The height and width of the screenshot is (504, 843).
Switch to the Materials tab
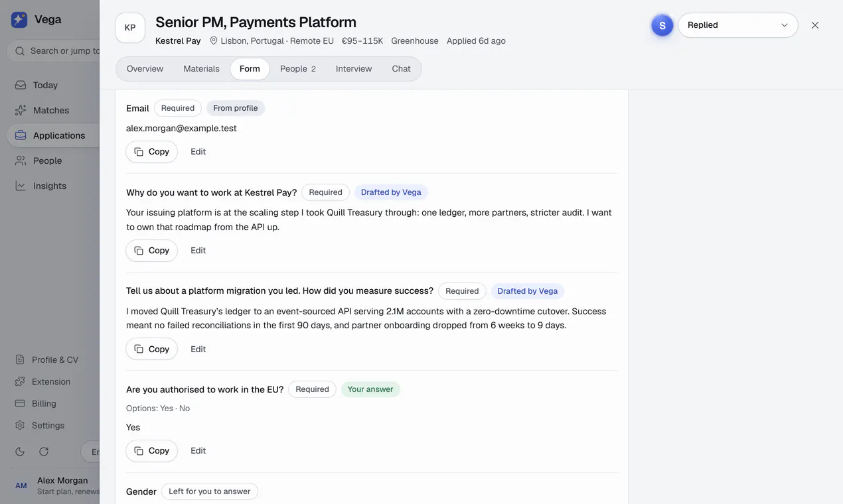tap(201, 69)
